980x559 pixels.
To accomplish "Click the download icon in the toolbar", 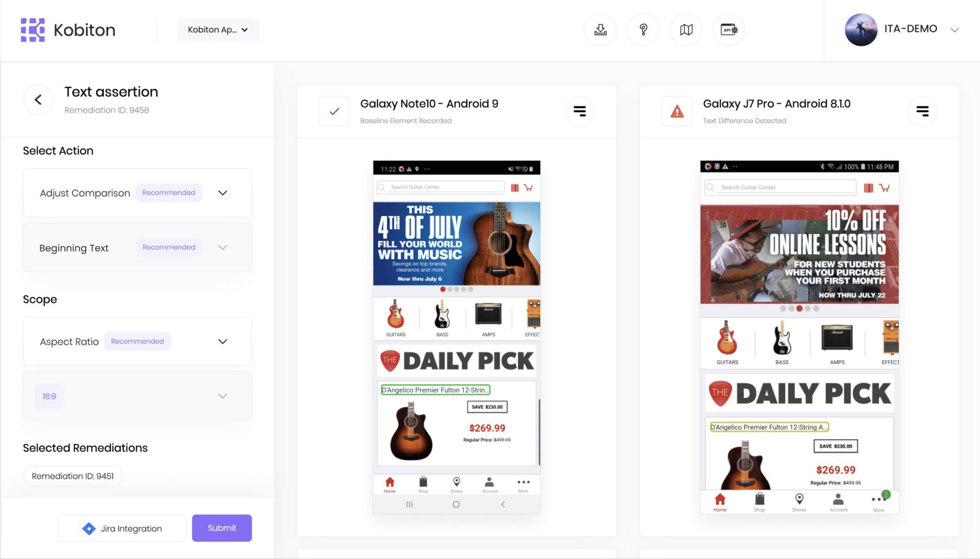I will pyautogui.click(x=601, y=30).
